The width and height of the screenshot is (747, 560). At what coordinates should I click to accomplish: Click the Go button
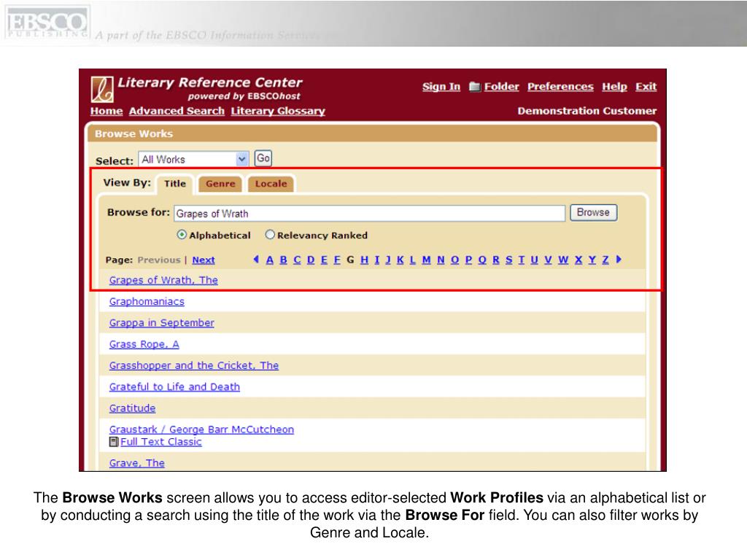(263, 158)
